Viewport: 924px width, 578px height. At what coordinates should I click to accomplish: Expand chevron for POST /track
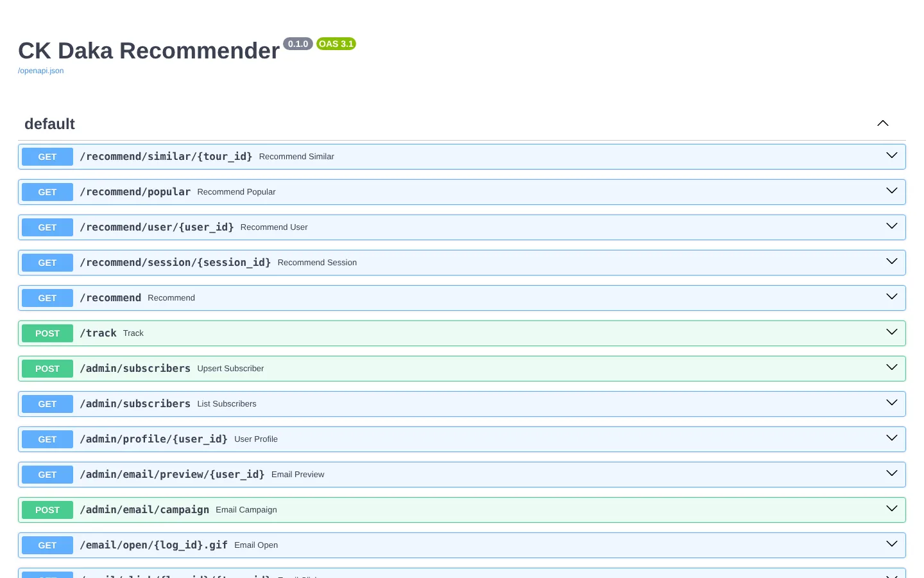(892, 332)
